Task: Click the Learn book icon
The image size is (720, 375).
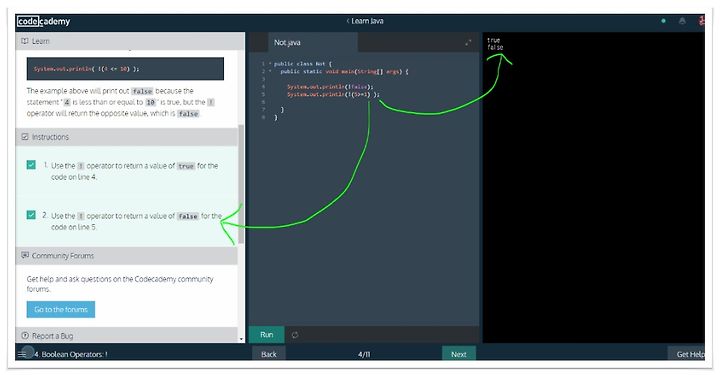Action: (25, 41)
